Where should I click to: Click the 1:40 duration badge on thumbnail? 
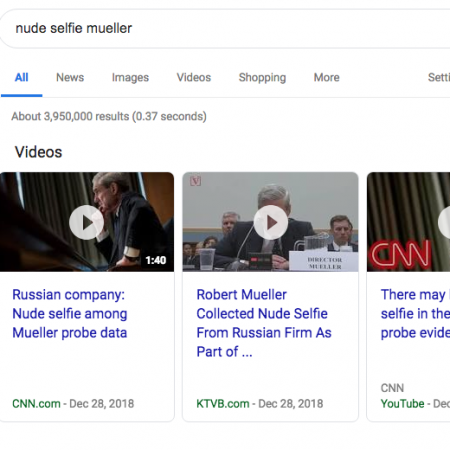pos(156,260)
